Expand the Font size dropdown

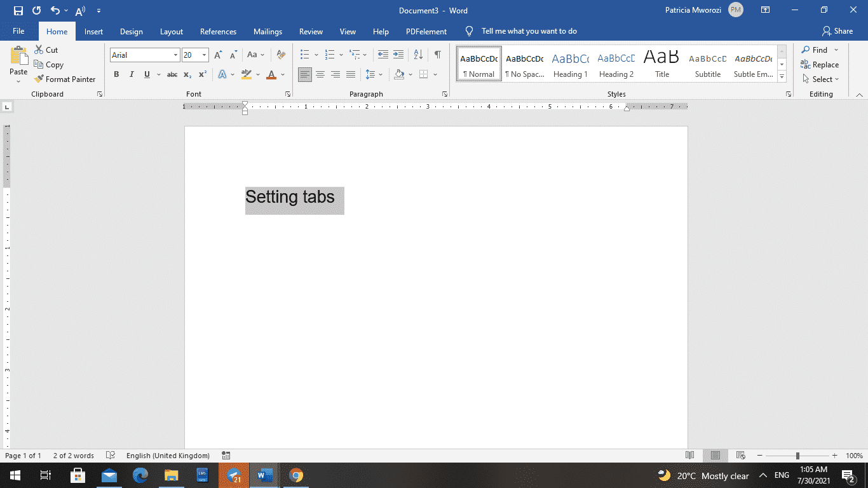point(203,55)
